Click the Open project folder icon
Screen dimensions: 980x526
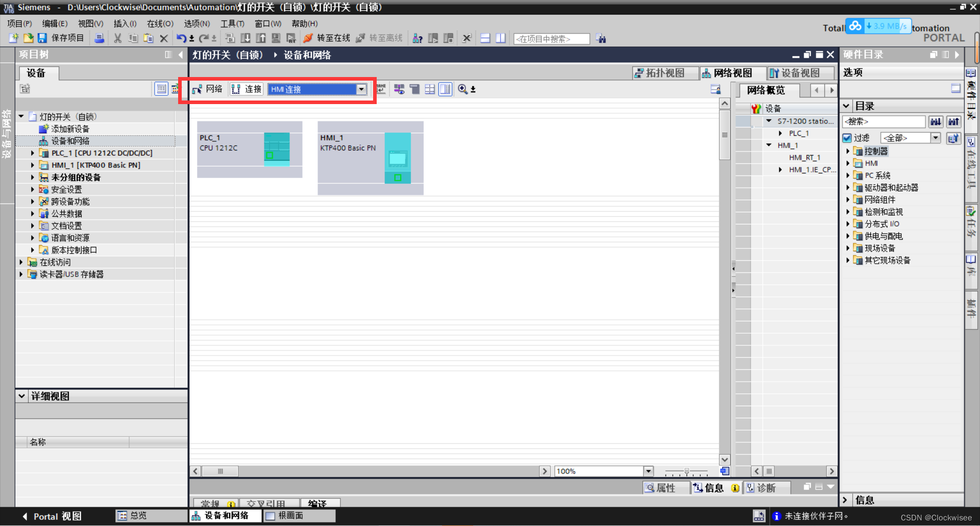[x=28, y=38]
